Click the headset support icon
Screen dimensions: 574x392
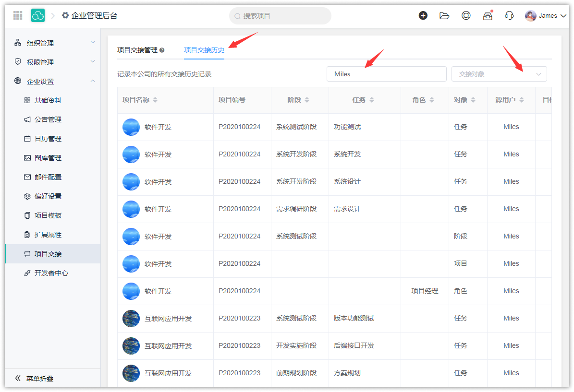[509, 15]
